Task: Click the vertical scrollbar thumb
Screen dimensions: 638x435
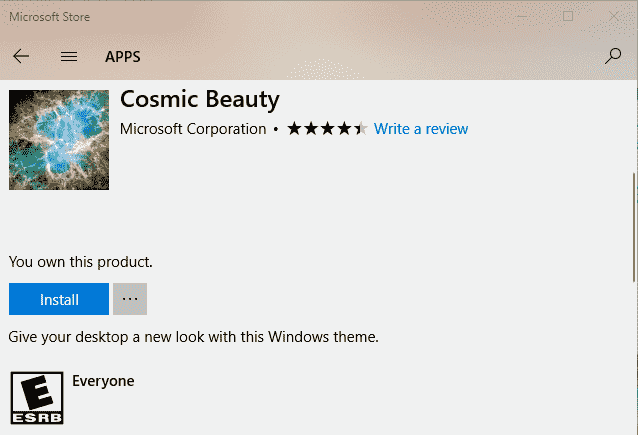Action: 634,227
